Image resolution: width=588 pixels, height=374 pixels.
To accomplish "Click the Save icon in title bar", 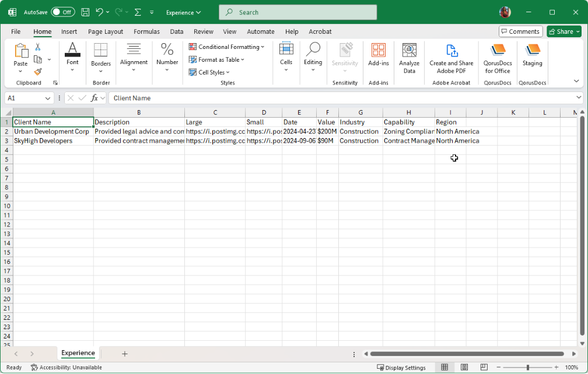I will point(85,12).
